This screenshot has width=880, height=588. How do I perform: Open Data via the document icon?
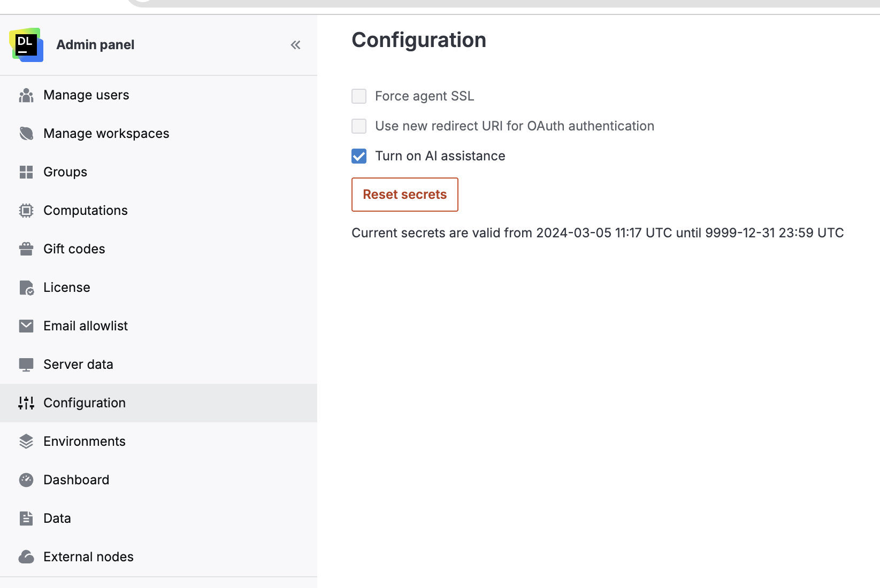(x=26, y=518)
